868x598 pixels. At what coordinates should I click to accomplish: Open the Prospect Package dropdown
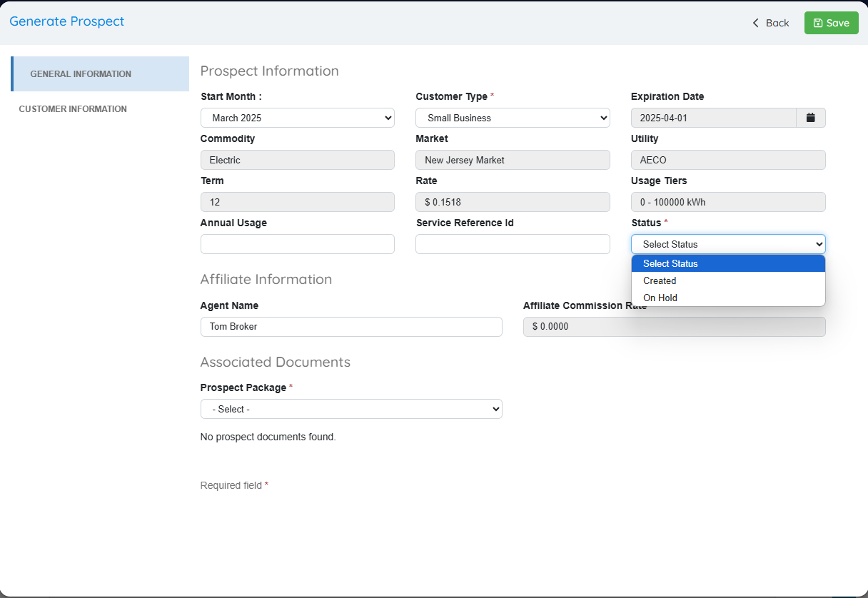click(351, 409)
